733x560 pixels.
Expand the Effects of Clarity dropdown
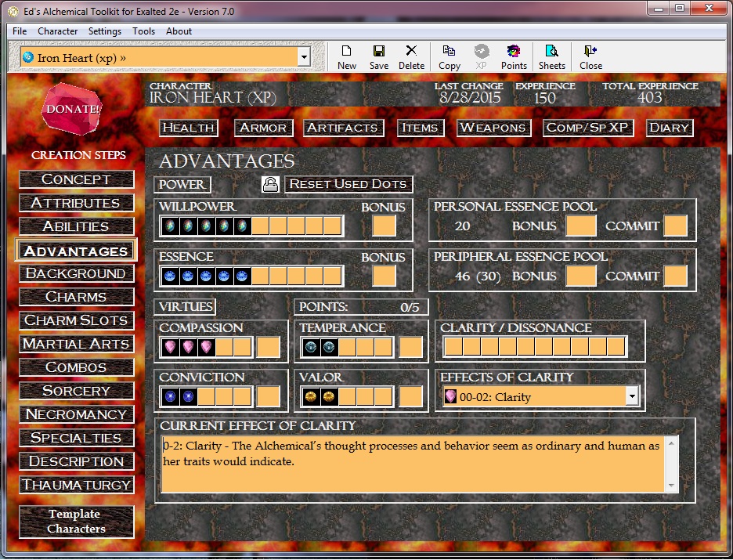point(632,397)
